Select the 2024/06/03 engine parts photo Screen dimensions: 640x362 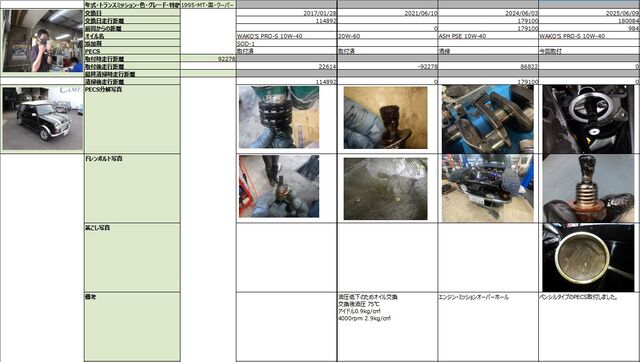pos(487,119)
